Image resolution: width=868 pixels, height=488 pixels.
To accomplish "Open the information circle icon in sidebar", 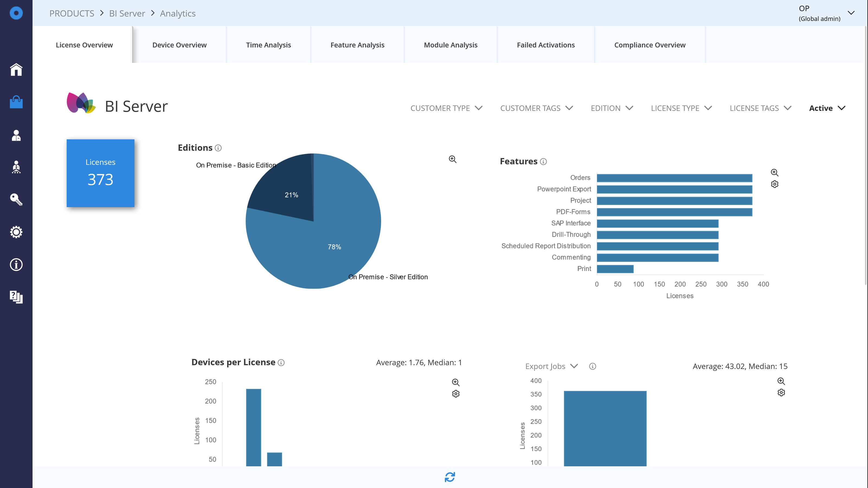I will 16,265.
